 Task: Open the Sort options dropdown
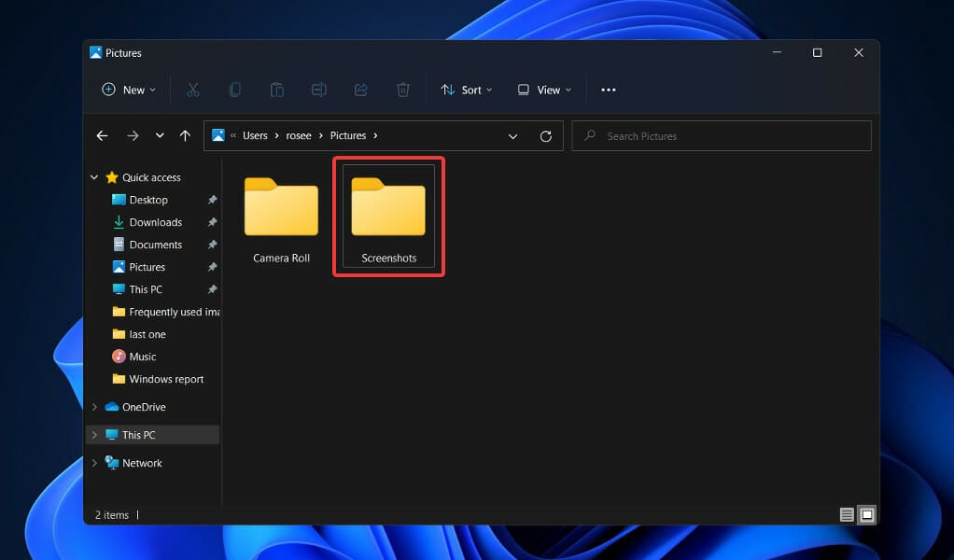[x=467, y=90]
